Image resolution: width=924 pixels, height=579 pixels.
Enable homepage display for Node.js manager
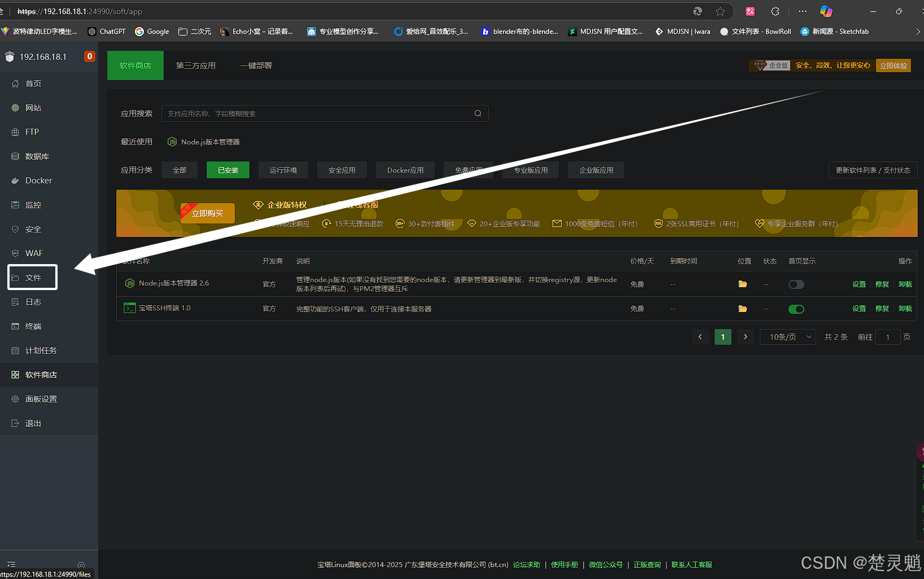coord(796,284)
